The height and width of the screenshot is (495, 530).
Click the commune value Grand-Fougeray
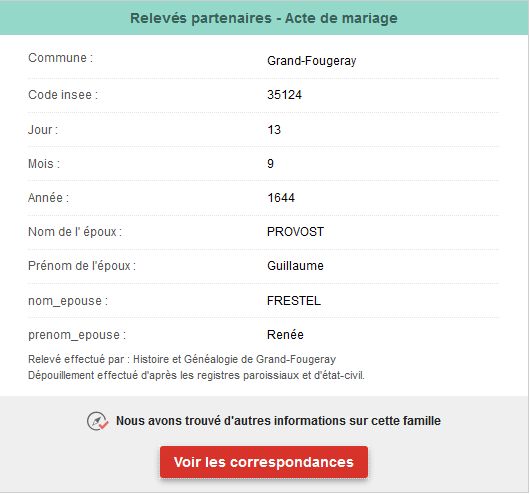[312, 61]
